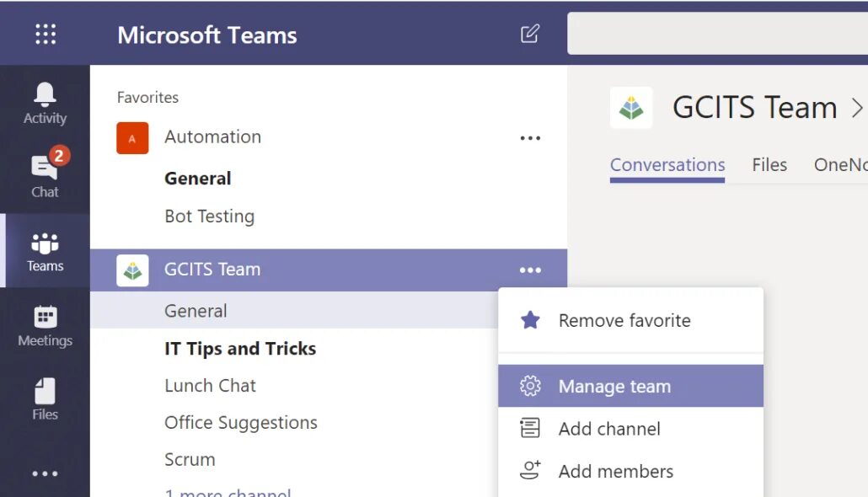Start a new chat with compose icon
Screen dimensions: 868x497
tap(530, 34)
